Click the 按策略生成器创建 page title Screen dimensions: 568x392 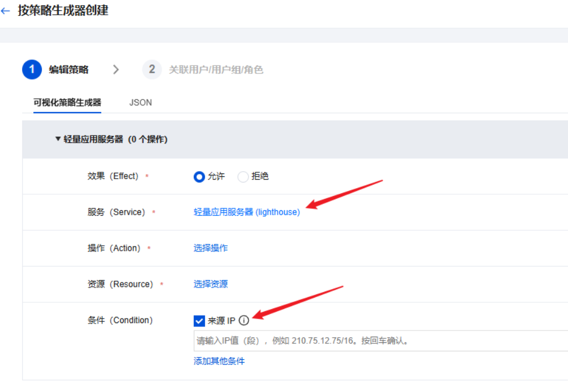(x=64, y=10)
